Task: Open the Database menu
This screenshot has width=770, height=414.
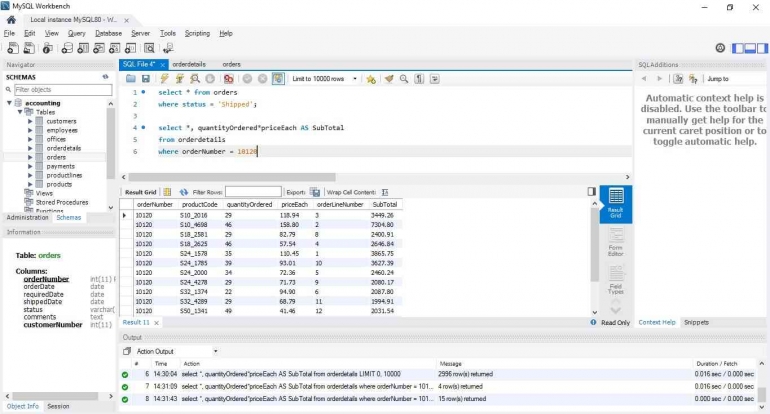Action: [x=109, y=33]
